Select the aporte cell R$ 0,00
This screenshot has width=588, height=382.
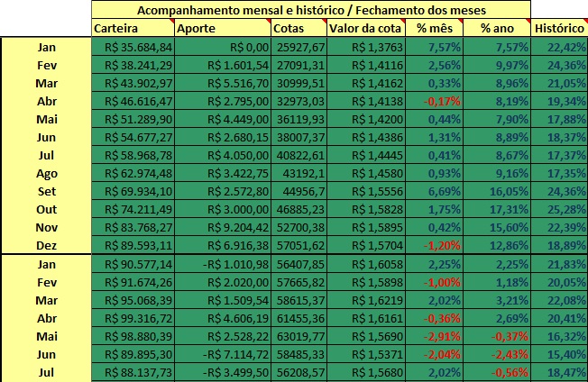(x=223, y=47)
